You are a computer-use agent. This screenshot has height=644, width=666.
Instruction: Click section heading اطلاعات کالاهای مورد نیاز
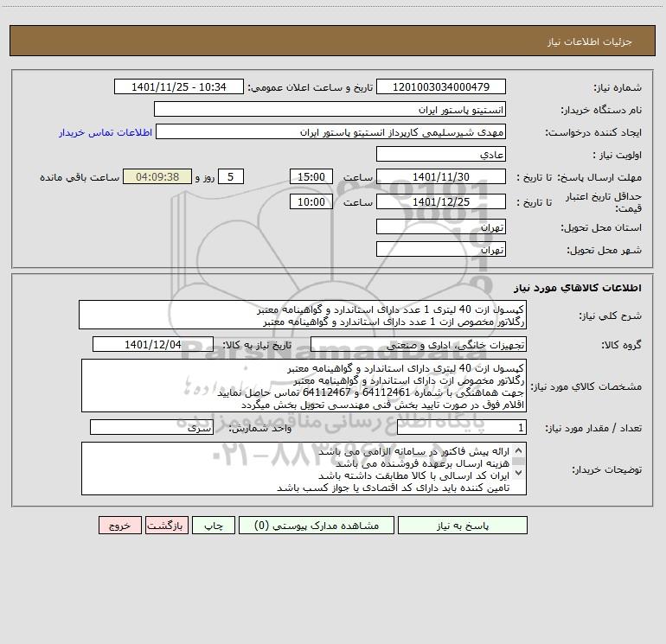coord(577,288)
